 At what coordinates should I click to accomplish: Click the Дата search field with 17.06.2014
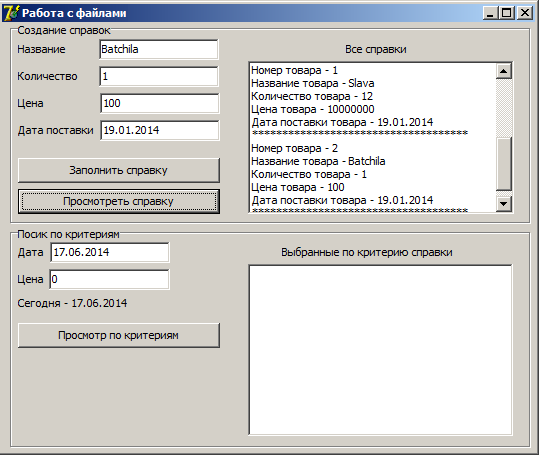(110, 252)
